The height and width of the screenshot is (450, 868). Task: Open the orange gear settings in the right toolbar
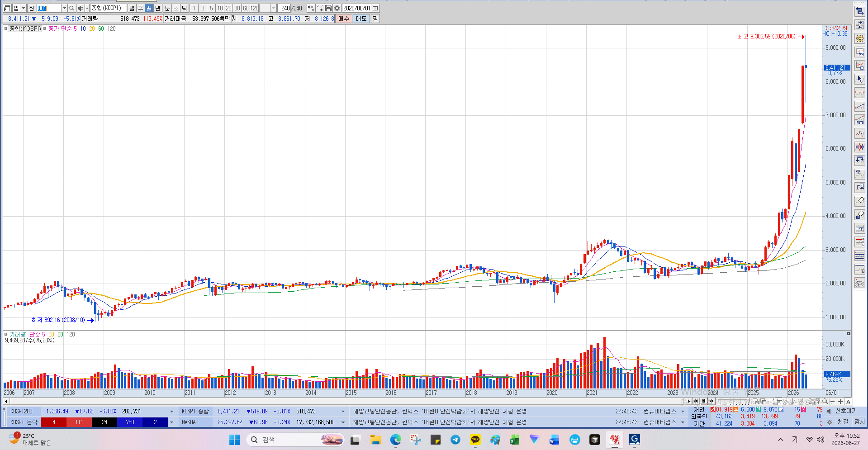pos(860,38)
